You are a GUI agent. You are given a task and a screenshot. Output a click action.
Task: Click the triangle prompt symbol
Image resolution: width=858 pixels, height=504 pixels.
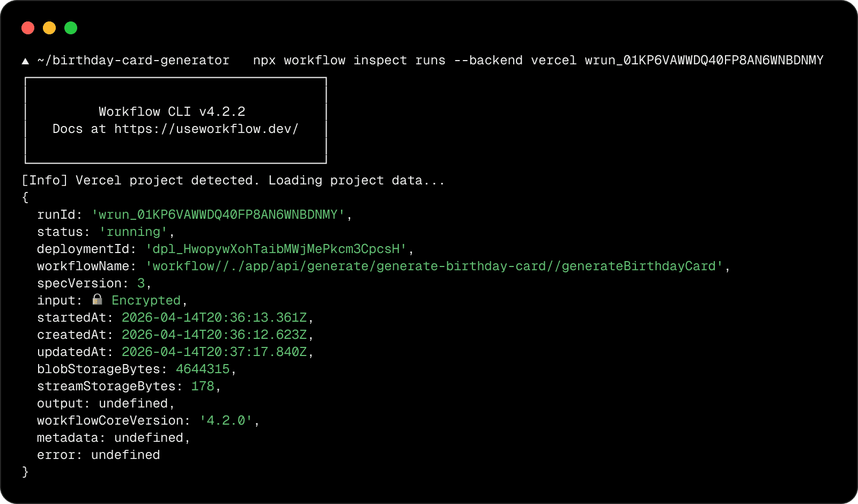(x=25, y=61)
